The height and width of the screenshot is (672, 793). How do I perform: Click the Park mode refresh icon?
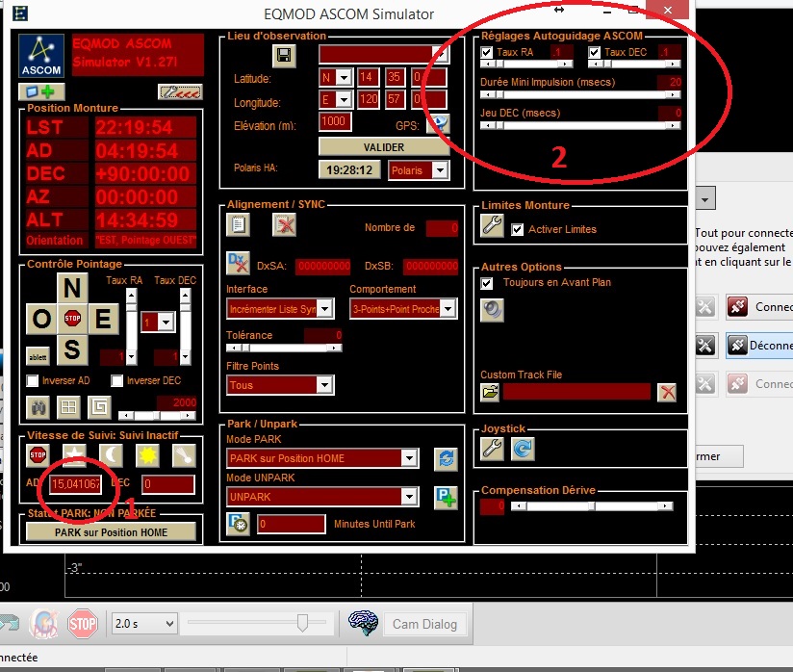click(447, 458)
